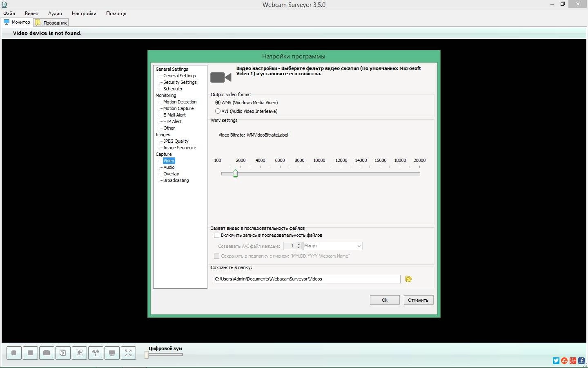Screen dimensions: 588x368
Task: Click the full screen arrows toolbar button
Action: tap(128, 353)
